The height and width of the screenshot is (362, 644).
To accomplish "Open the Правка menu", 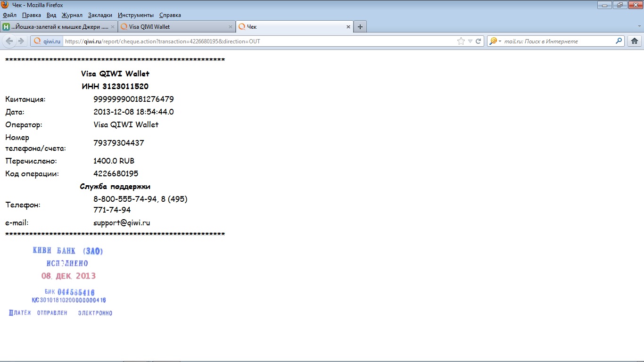I will pyautogui.click(x=32, y=15).
